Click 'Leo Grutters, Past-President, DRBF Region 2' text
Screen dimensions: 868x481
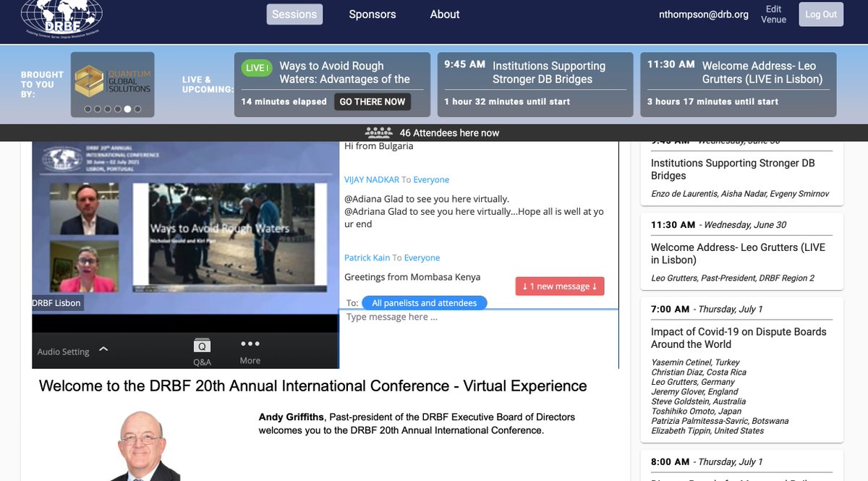[x=733, y=278]
